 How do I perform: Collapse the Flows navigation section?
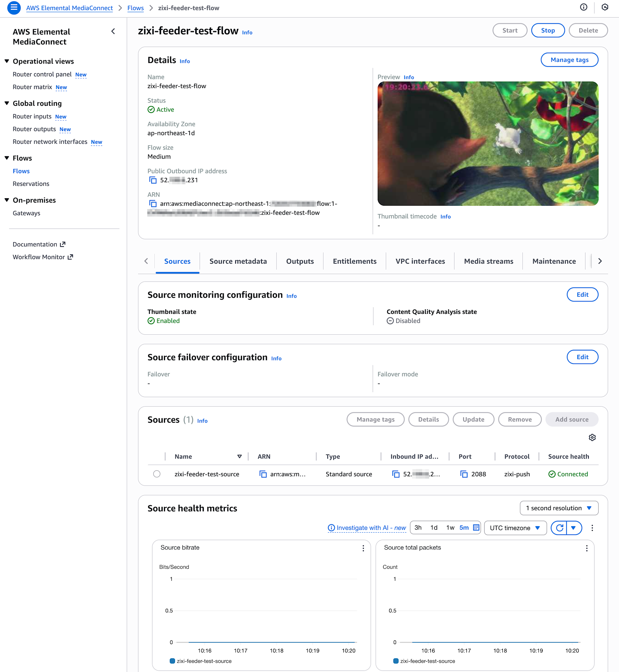click(x=7, y=158)
